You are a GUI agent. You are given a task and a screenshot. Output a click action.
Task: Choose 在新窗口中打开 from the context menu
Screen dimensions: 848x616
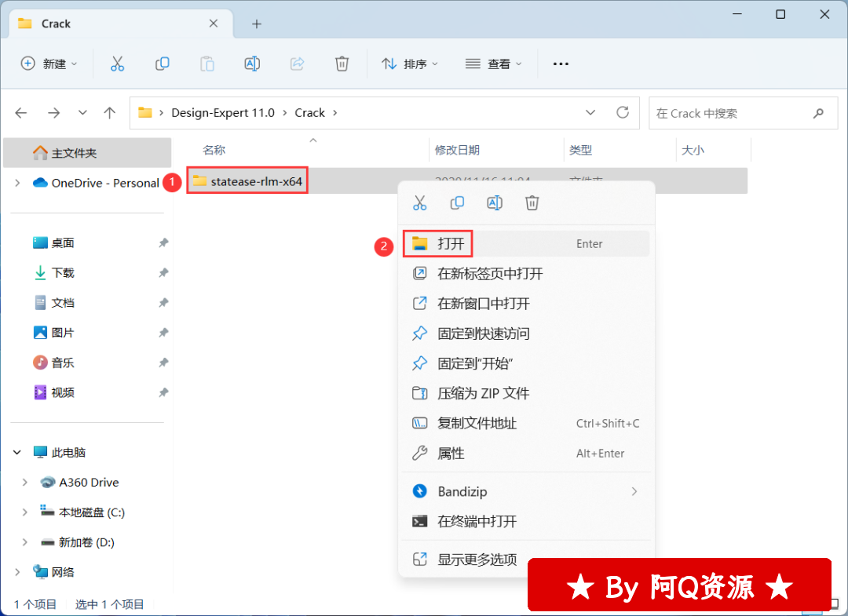coord(525,304)
